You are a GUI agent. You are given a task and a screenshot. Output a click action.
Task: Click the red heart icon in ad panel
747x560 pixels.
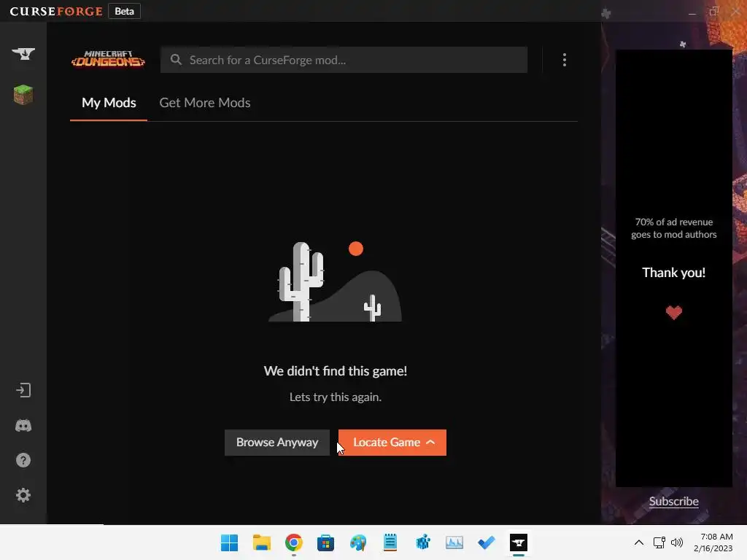(x=673, y=312)
